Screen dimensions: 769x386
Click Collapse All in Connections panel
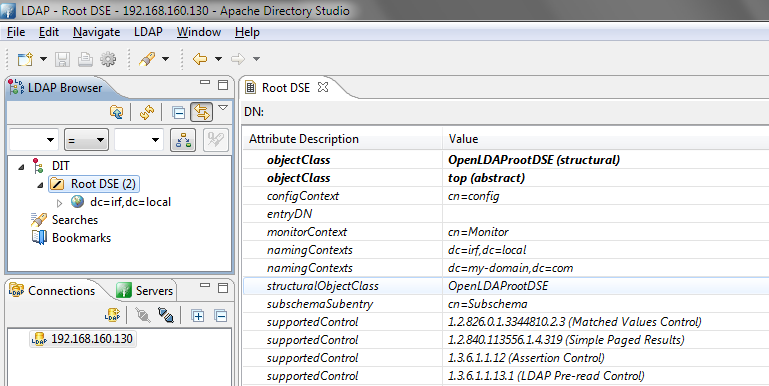[x=221, y=316]
